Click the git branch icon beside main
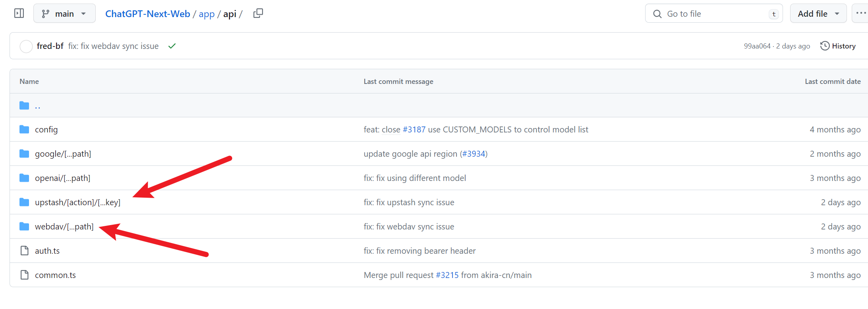 [45, 14]
